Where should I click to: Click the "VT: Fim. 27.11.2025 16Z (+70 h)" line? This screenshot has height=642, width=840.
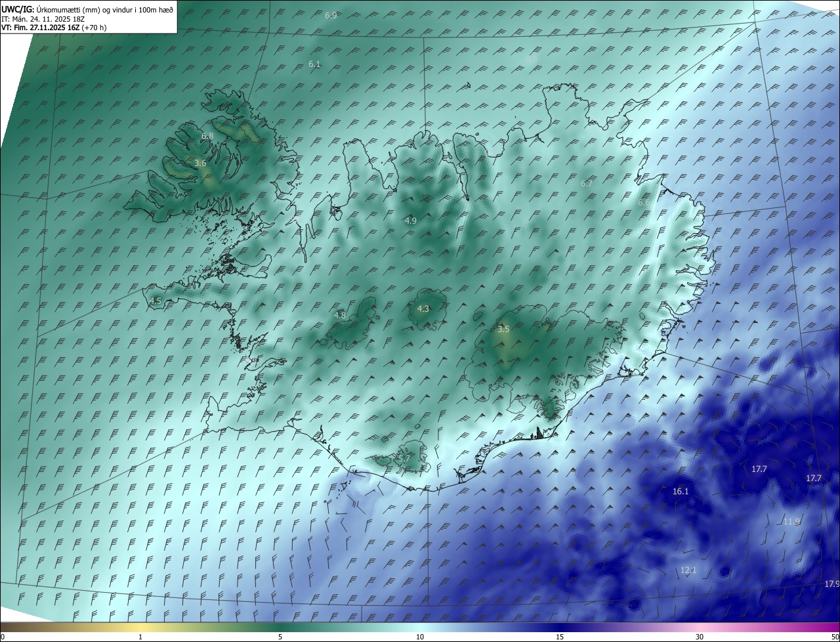tap(54, 28)
